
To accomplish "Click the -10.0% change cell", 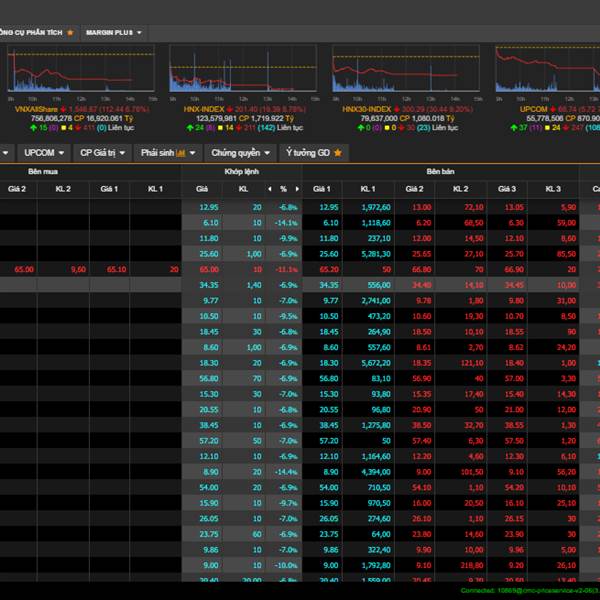I will pos(286,566).
